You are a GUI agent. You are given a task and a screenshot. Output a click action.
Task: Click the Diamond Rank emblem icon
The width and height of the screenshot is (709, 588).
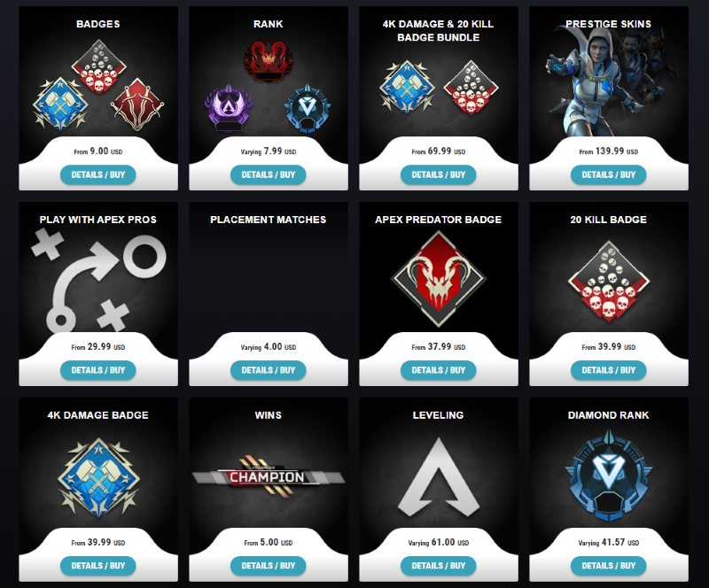coord(608,475)
